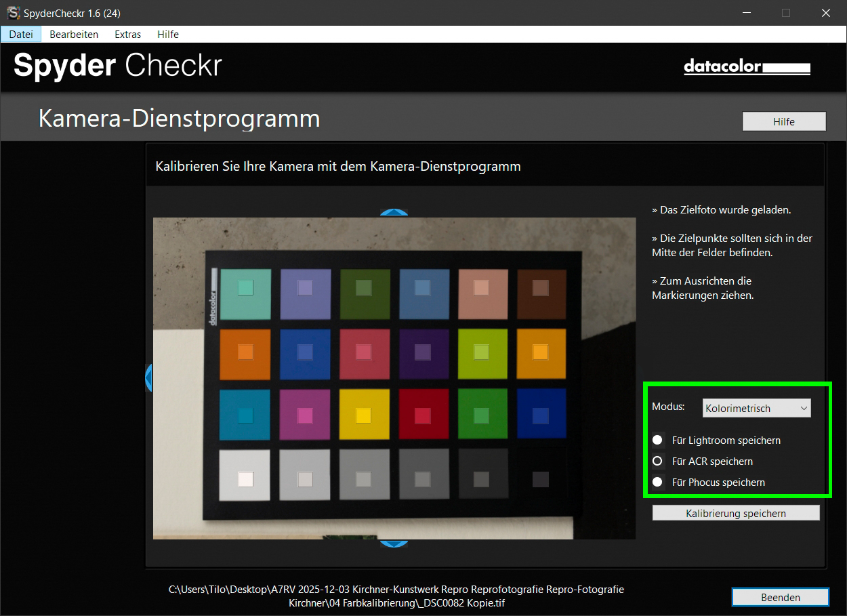Screen dimensions: 847x616
Task: Click target marker on the purple patch
Action: coord(423,352)
